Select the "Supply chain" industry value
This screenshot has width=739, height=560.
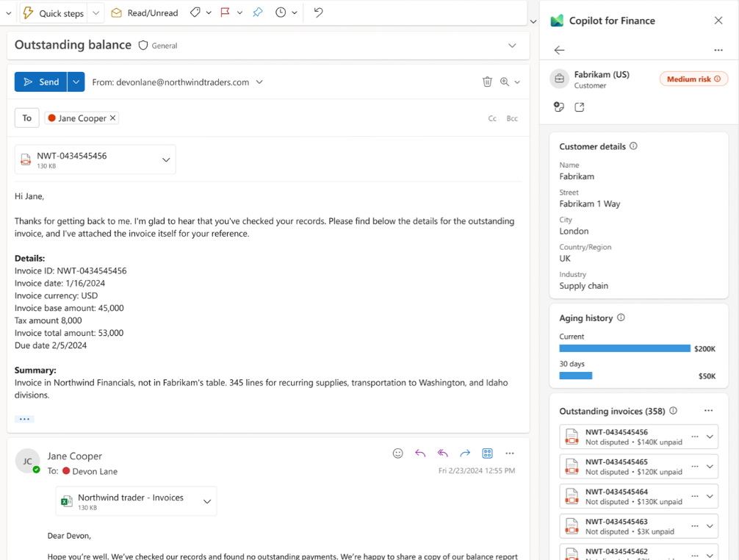click(x=583, y=286)
